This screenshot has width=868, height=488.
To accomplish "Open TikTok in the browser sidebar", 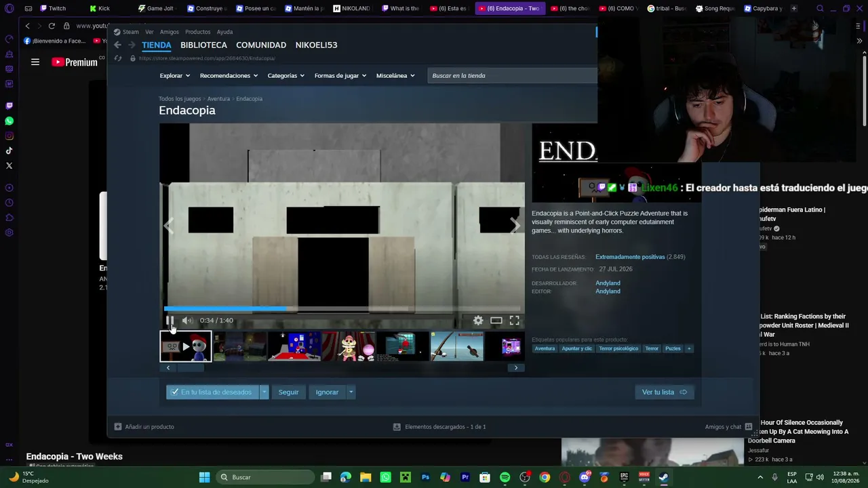I will [9, 150].
